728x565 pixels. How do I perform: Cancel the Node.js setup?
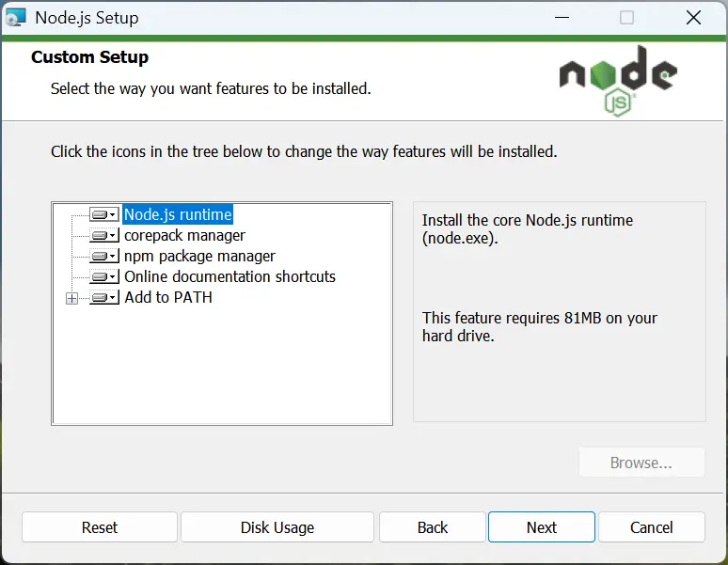[x=652, y=527]
